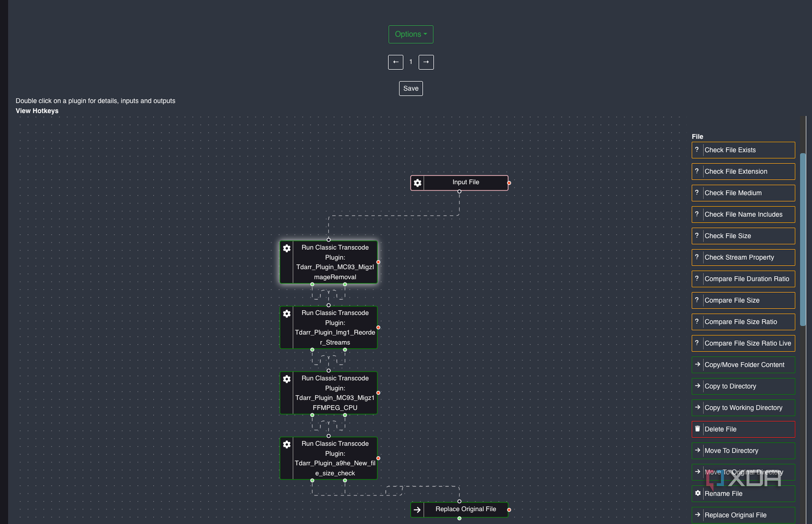Add Move To Directory plugin
The image size is (812, 524).
tap(743, 451)
